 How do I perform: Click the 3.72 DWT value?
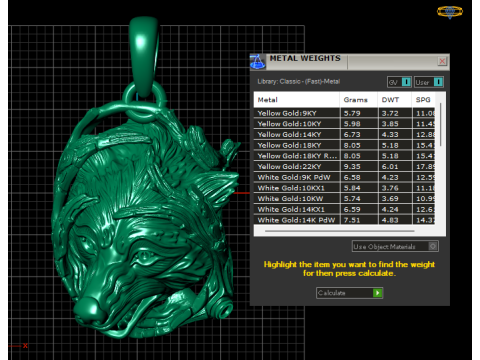click(390, 113)
